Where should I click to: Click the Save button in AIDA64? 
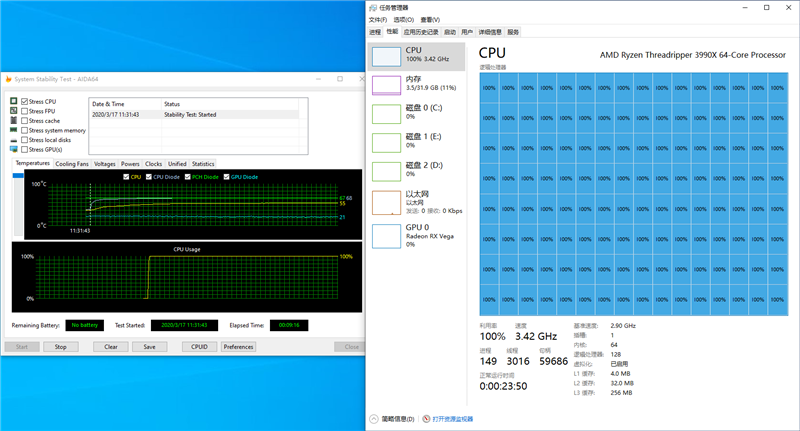pos(149,347)
